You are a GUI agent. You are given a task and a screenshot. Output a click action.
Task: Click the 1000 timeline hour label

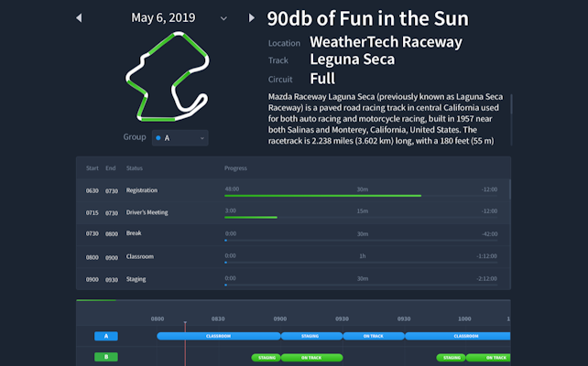[x=464, y=318]
